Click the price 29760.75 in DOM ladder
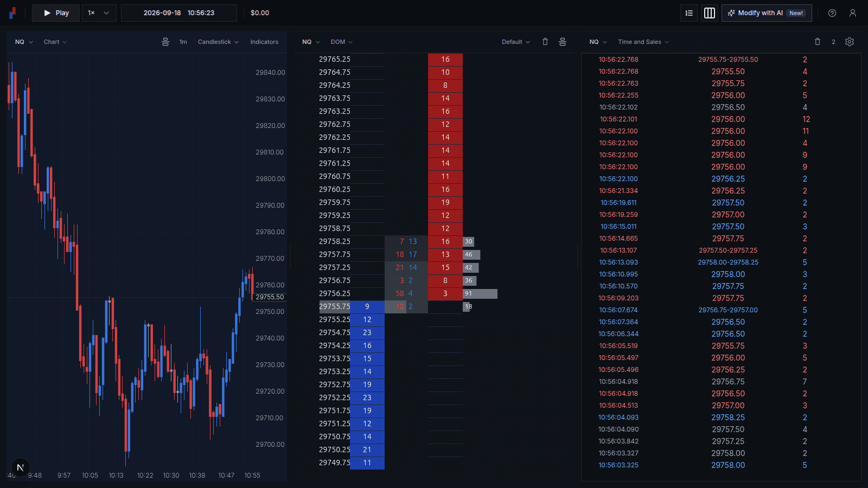 pos(335,177)
